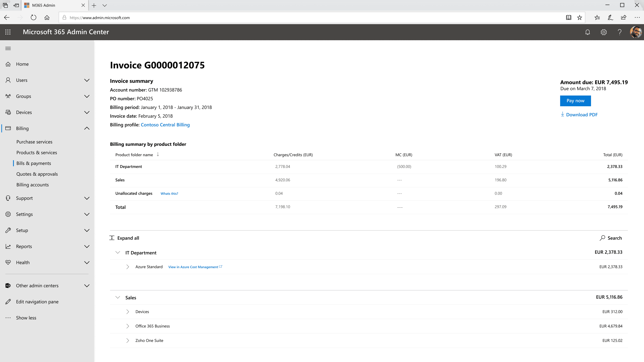Expand the Groups menu chevron
The image size is (644, 362).
tap(87, 96)
